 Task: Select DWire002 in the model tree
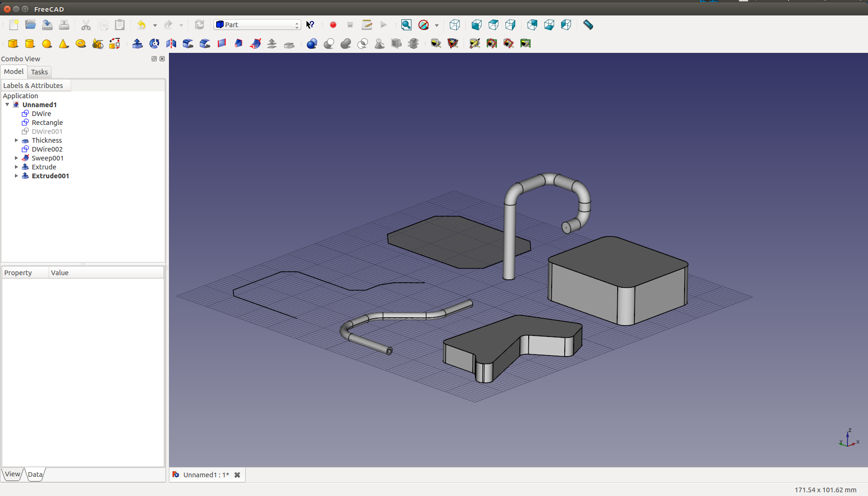[47, 149]
